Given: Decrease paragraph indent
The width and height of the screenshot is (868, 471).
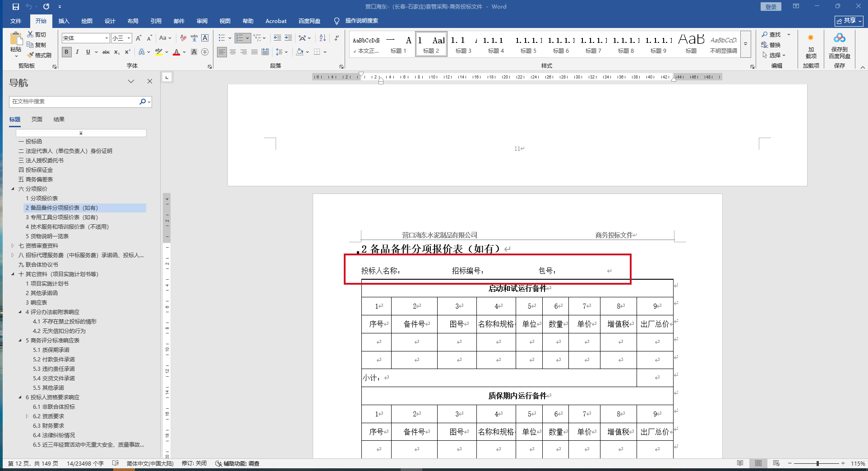Looking at the screenshot, I should [277, 38].
